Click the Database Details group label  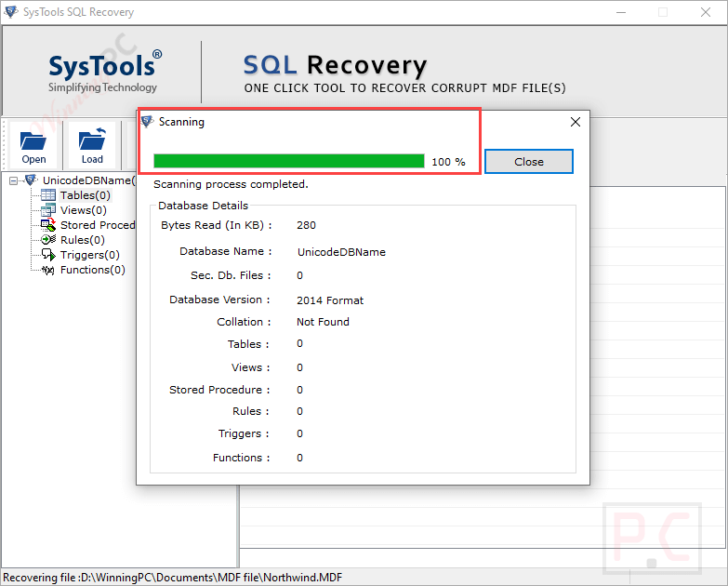pos(203,206)
